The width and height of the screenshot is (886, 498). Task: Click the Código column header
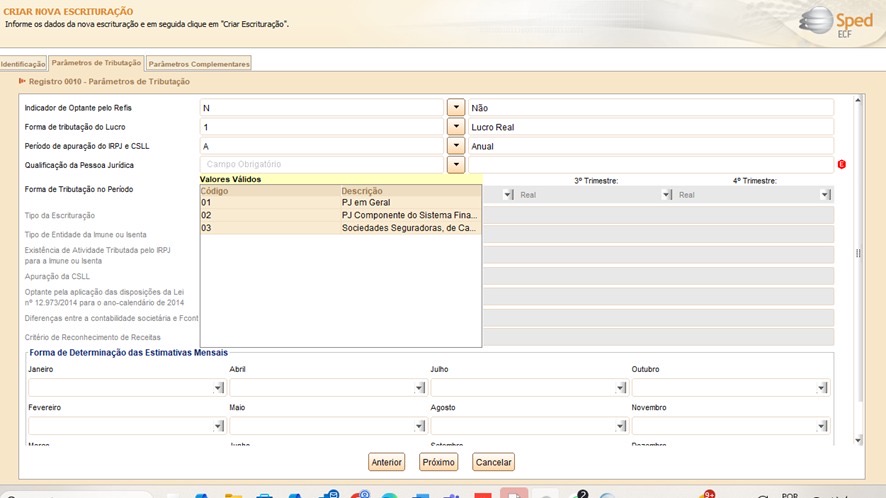[270, 191]
